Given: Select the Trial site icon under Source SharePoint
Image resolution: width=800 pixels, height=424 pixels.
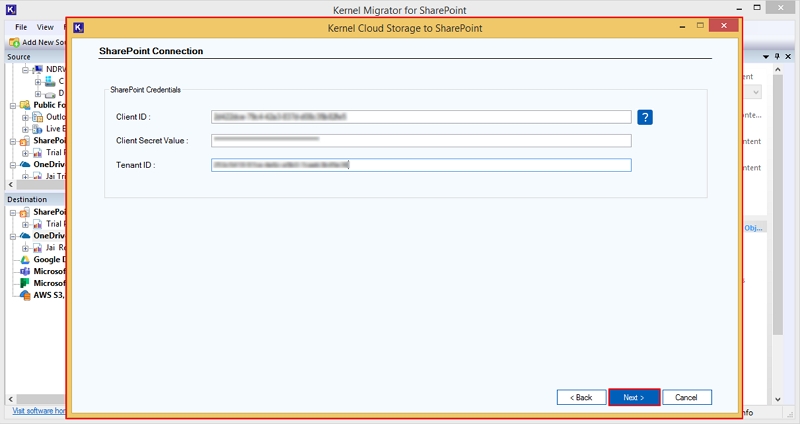Looking at the screenshot, I should 38,153.
